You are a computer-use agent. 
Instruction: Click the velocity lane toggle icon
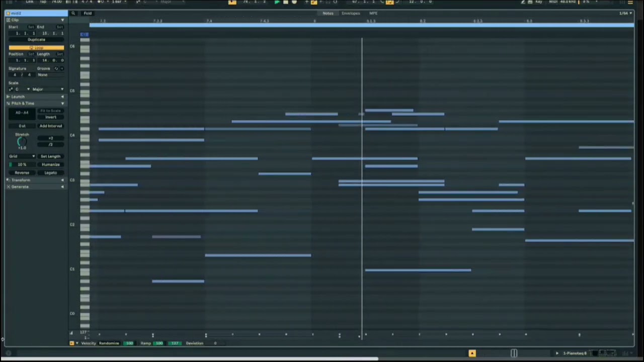(x=71, y=343)
